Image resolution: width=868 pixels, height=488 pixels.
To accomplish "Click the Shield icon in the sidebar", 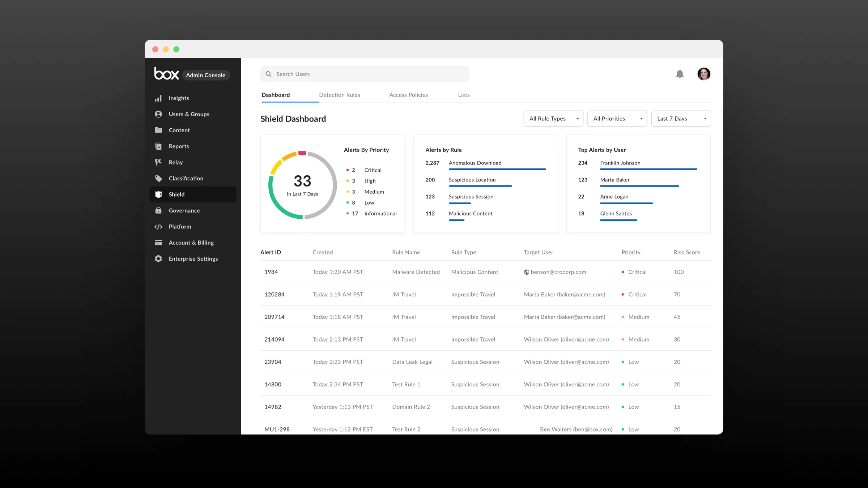I will click(x=158, y=194).
